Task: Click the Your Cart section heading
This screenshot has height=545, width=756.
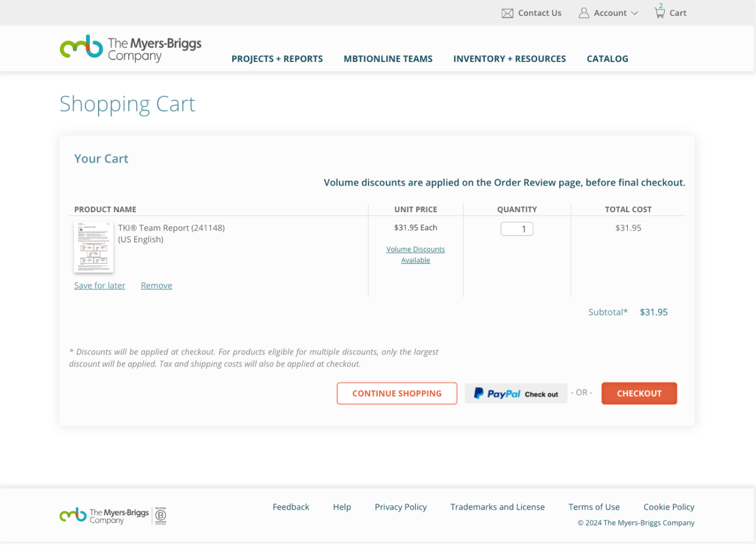Action: (102, 158)
